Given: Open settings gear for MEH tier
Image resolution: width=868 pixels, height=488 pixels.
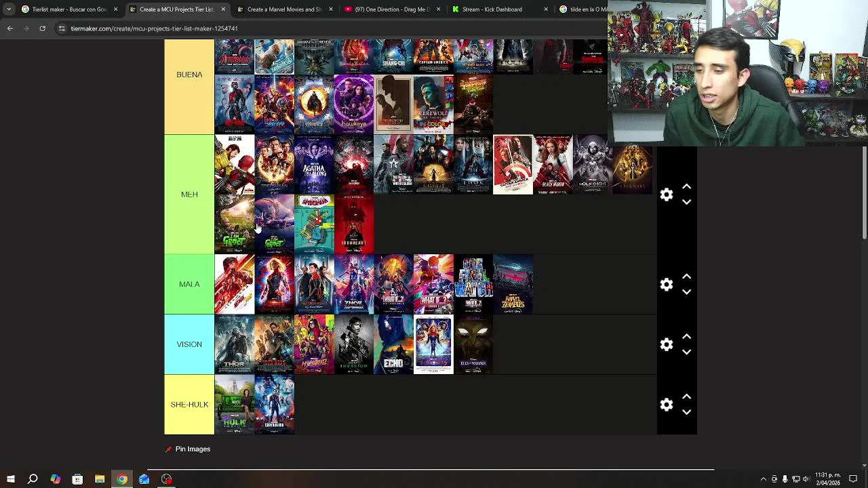Looking at the screenshot, I should click(x=667, y=195).
